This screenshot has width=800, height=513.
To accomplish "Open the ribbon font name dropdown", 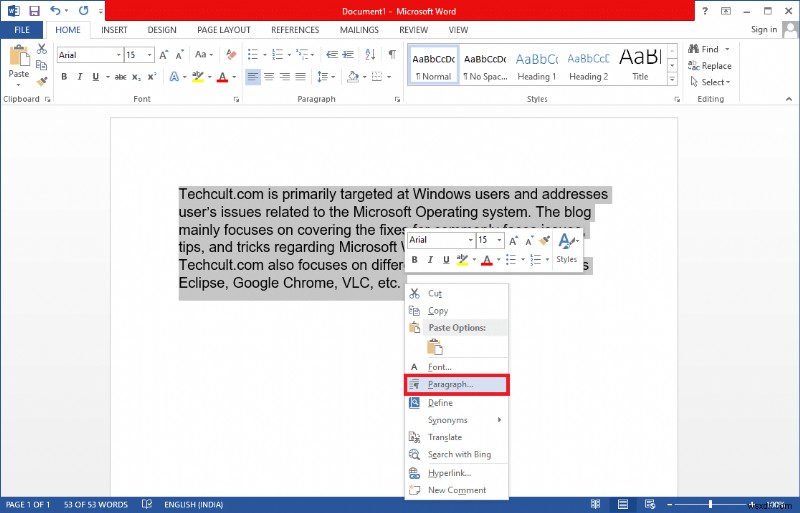I will [x=117, y=55].
